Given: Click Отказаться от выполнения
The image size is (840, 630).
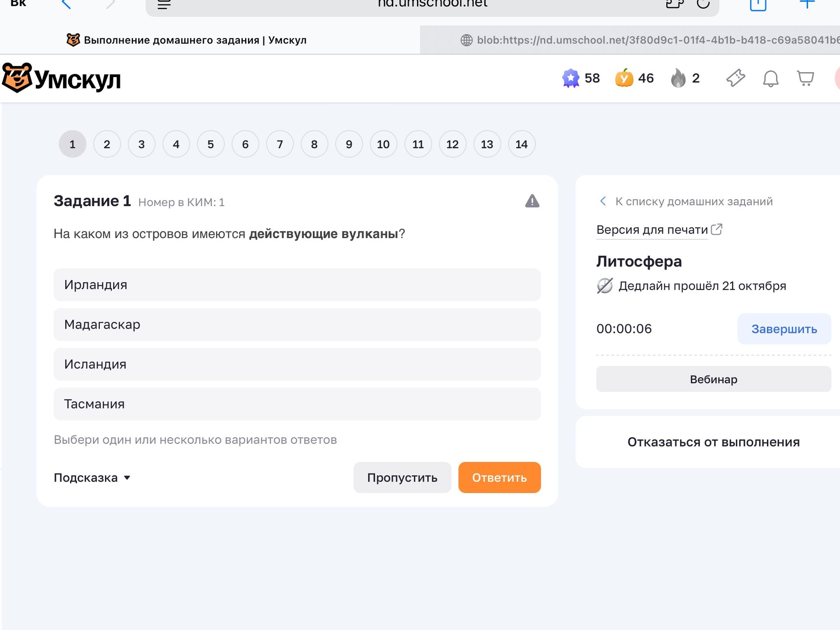Looking at the screenshot, I should pos(714,442).
